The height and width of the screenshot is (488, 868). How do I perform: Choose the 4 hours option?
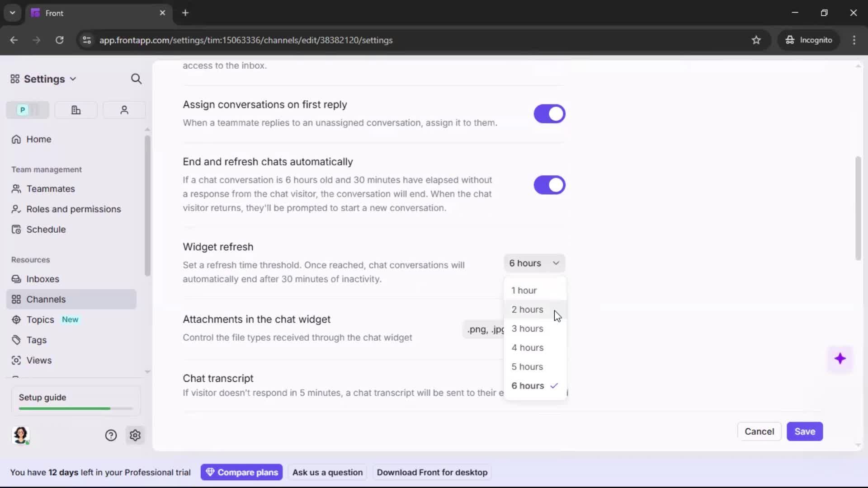point(527,347)
